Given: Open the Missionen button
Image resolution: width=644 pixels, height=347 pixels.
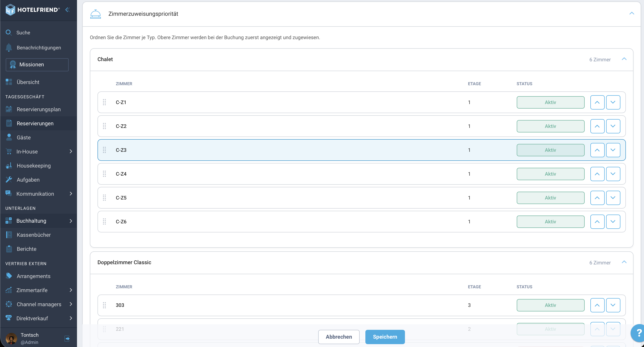Looking at the screenshot, I should coord(37,65).
